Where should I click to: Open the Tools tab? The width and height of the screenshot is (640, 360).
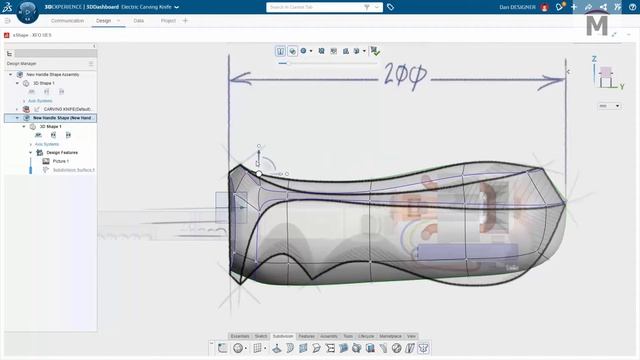pos(348,336)
